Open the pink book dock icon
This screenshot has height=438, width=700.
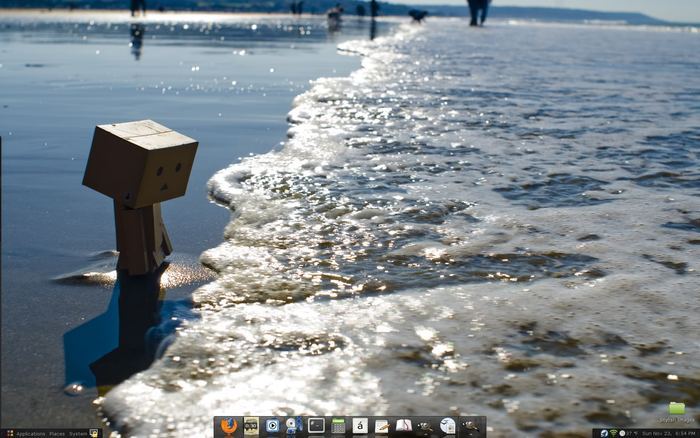(404, 426)
